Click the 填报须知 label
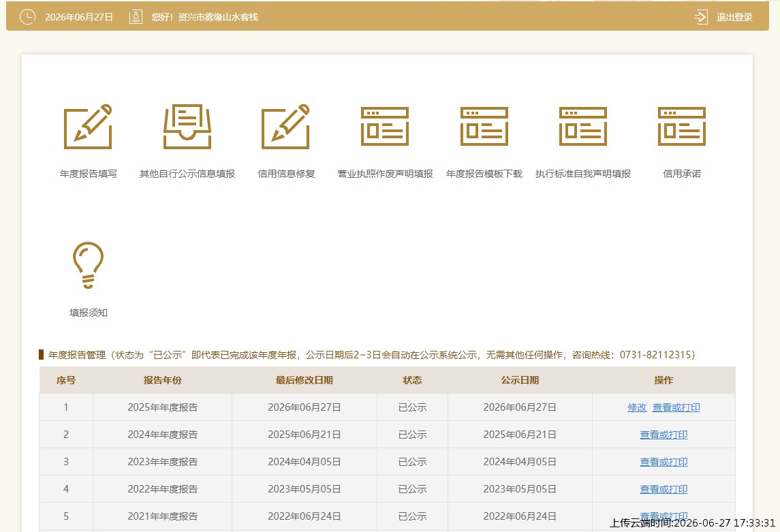The height and width of the screenshot is (532, 780). 88,313
